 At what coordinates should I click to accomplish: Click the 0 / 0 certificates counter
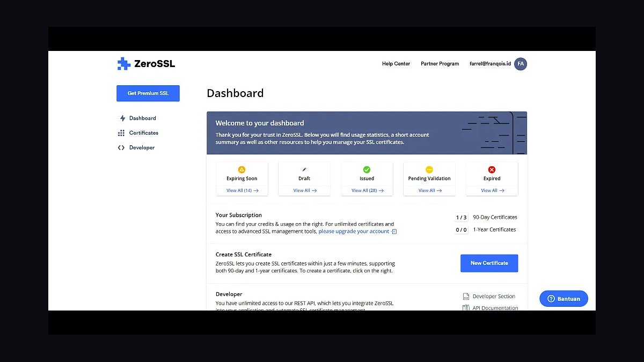click(x=461, y=230)
